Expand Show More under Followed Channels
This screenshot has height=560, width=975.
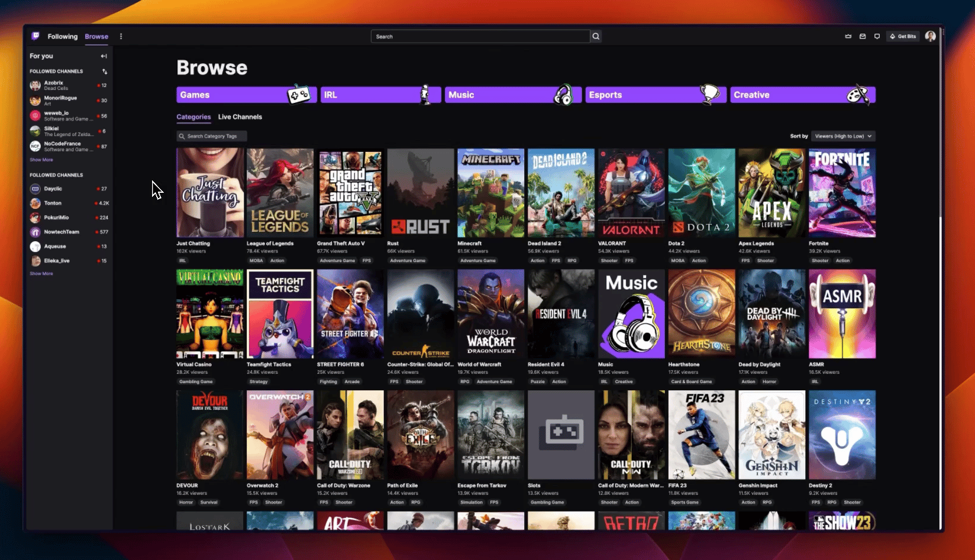[41, 160]
